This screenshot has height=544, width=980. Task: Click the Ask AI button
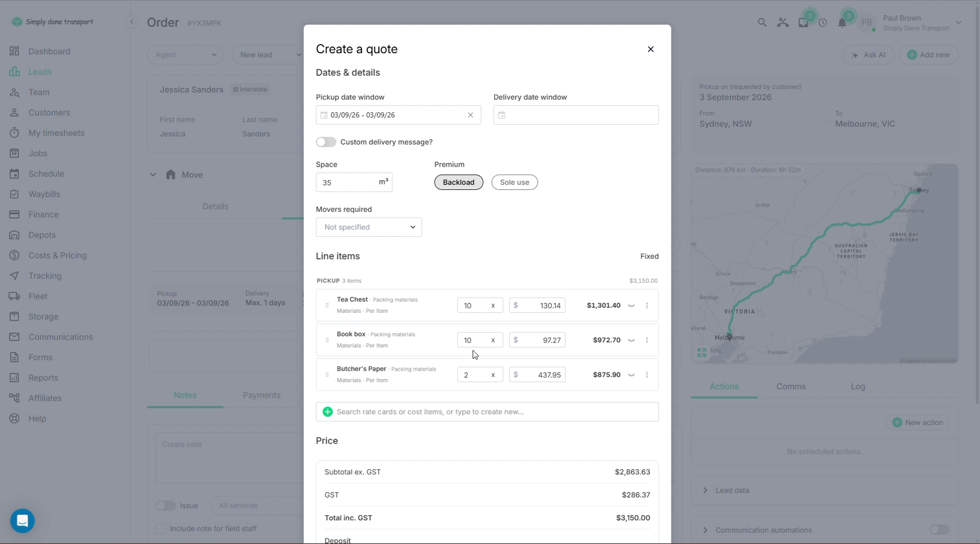click(868, 55)
